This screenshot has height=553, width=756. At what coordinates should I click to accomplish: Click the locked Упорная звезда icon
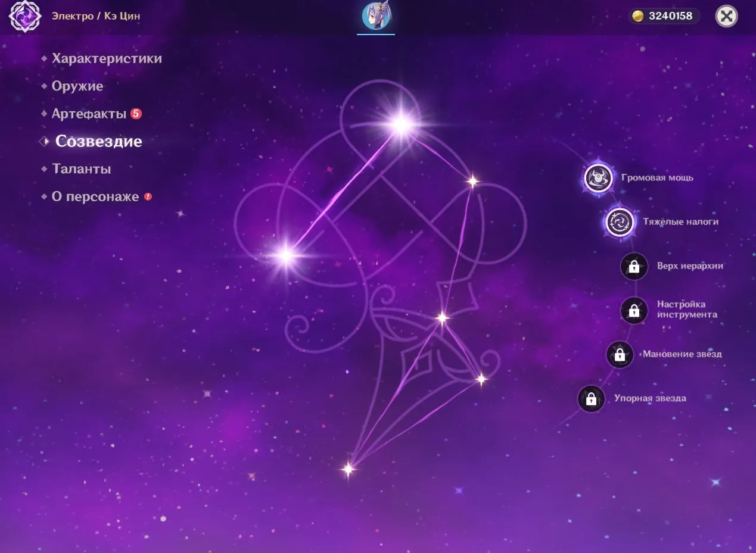591,399
